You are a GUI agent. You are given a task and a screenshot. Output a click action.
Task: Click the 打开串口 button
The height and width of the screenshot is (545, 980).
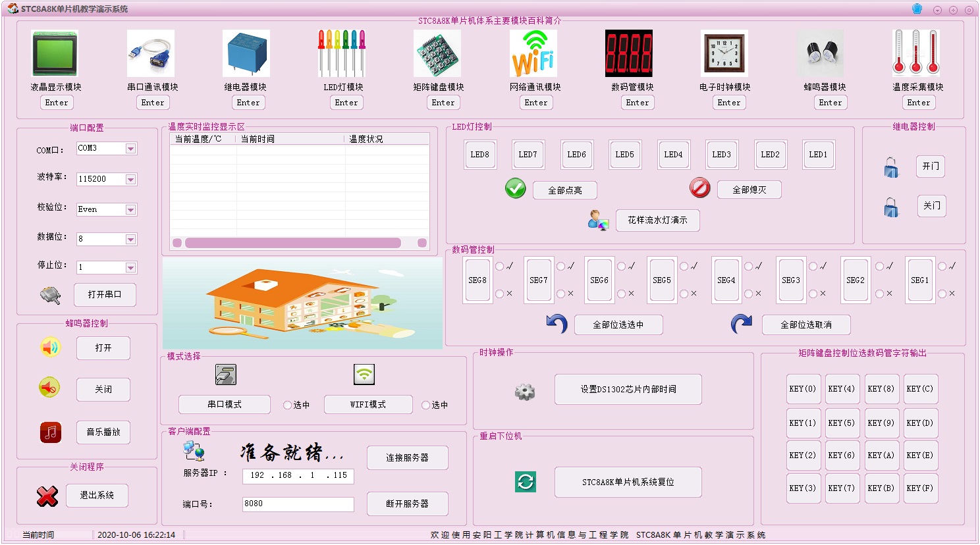[x=105, y=294]
